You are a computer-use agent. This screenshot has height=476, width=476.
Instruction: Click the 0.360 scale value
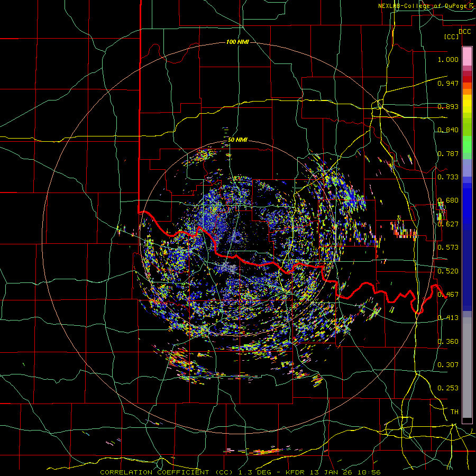coord(448,342)
